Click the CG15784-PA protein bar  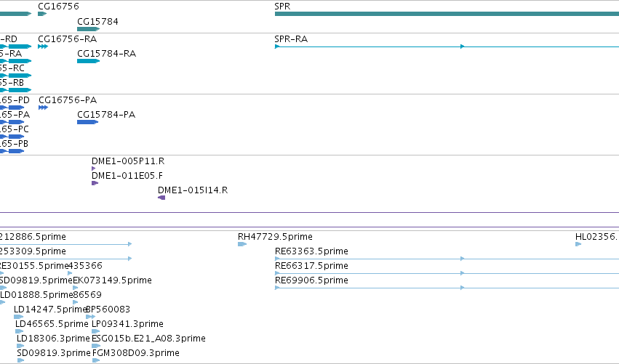click(x=87, y=122)
